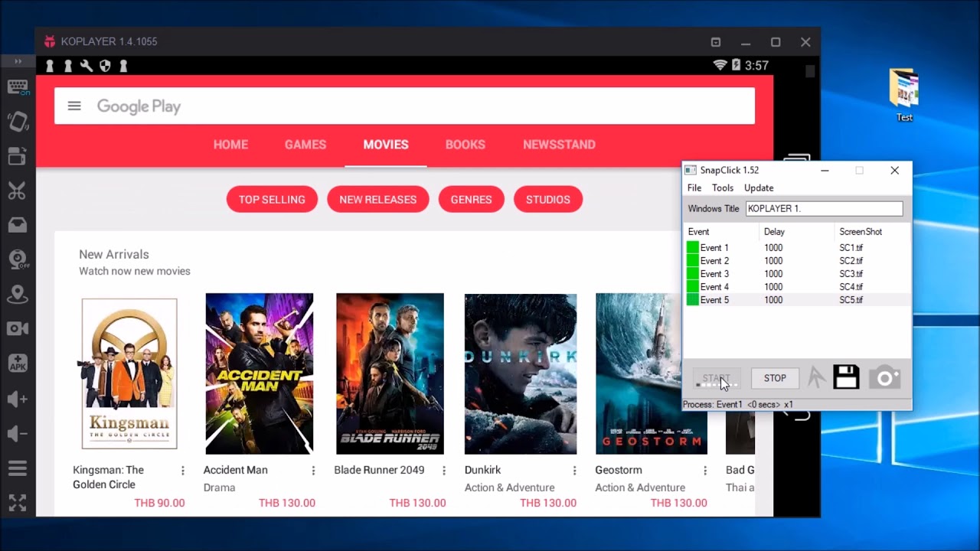This screenshot has height=551, width=980.
Task: Click the APK install icon
Action: [x=18, y=364]
